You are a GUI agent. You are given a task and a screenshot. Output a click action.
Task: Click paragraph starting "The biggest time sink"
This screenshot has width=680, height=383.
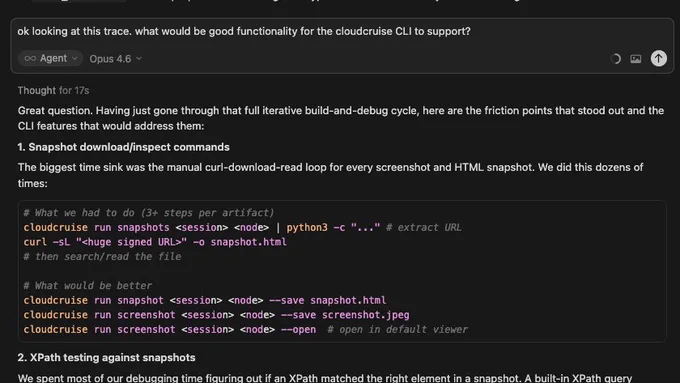(330, 175)
